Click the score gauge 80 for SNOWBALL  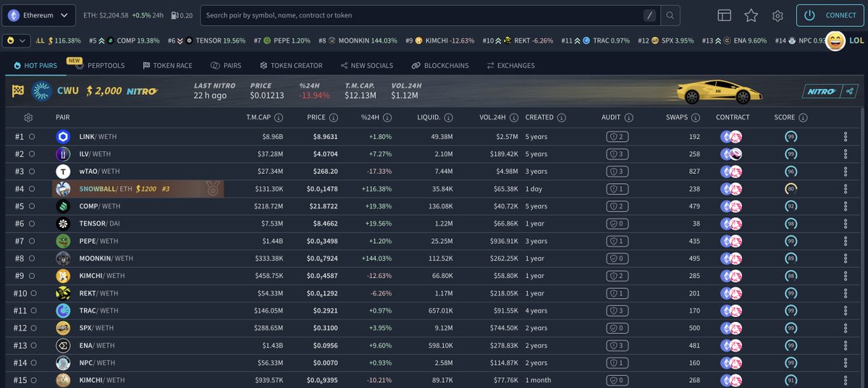click(x=791, y=189)
